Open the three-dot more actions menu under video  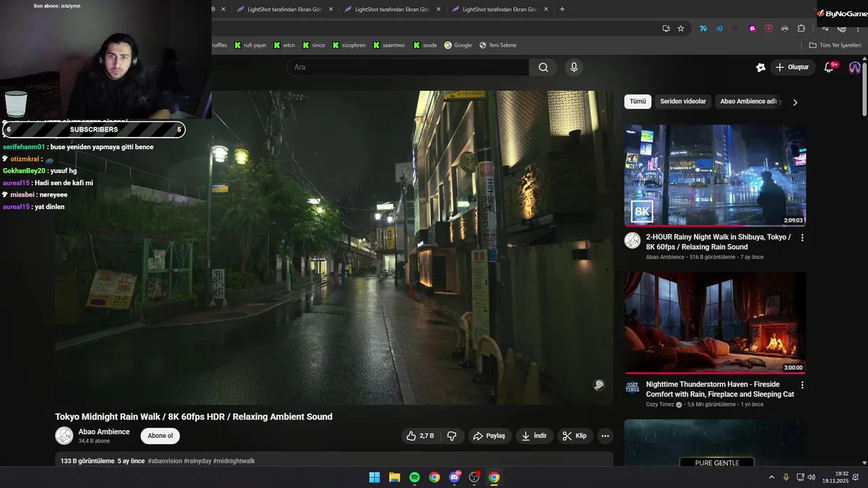[605, 436]
